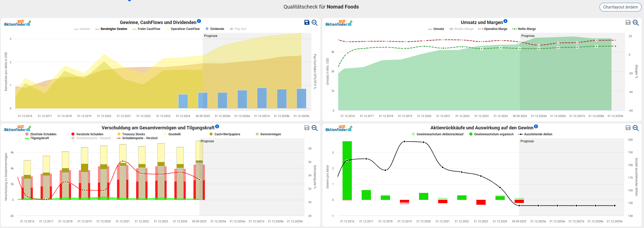The height and width of the screenshot is (228, 644).
Task: Click the 31.12.2016 green earnings growth bar
Action: coord(347,170)
